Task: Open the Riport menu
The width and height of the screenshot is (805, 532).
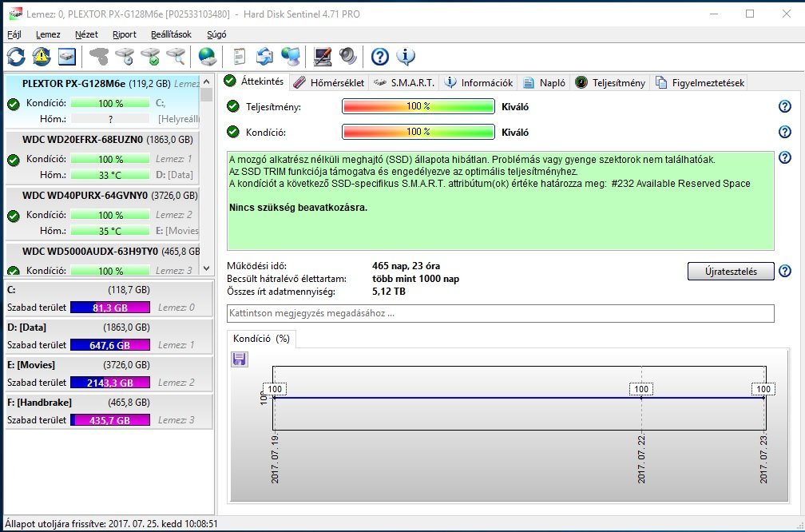Action: 125,34
